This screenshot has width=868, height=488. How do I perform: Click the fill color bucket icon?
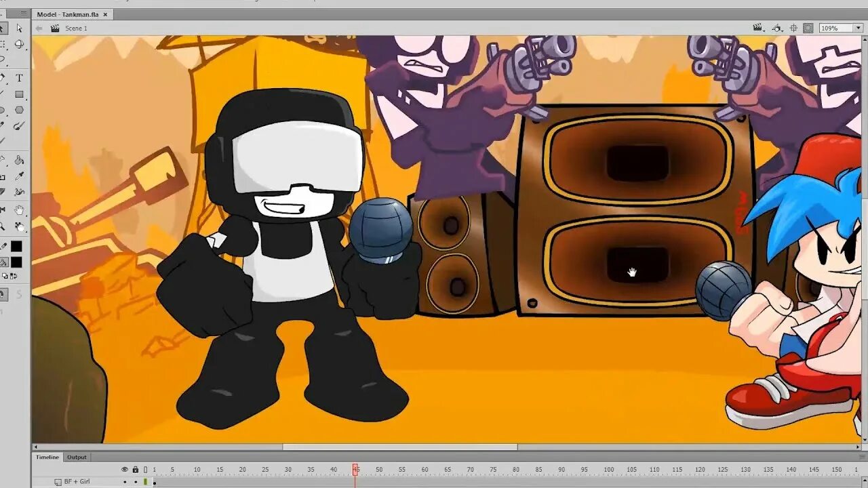(x=3, y=262)
